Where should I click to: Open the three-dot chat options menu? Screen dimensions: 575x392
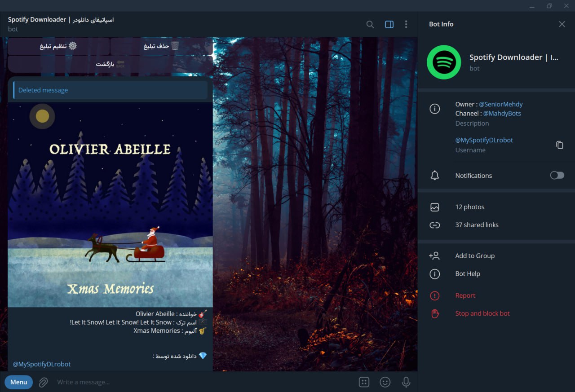[x=406, y=24]
